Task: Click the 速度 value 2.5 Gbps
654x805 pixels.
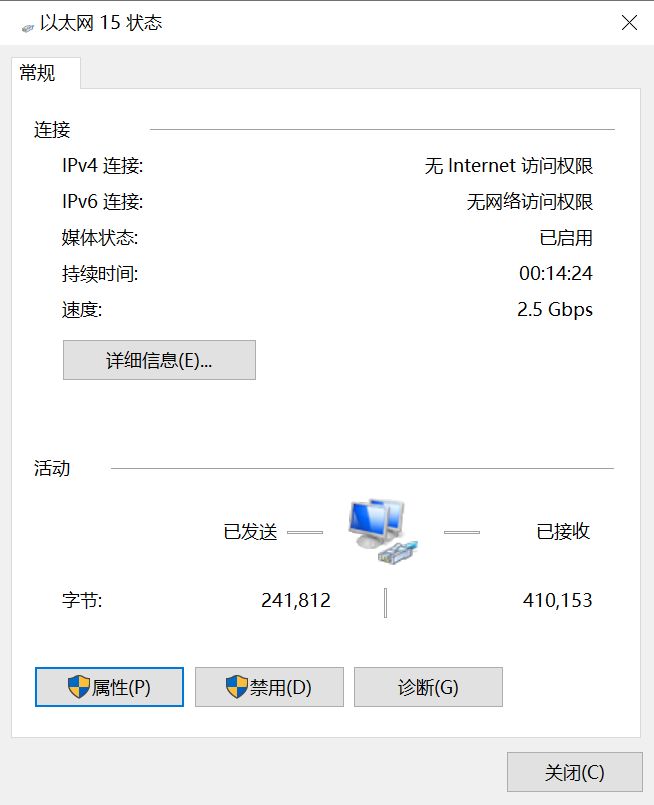Action: coord(554,310)
